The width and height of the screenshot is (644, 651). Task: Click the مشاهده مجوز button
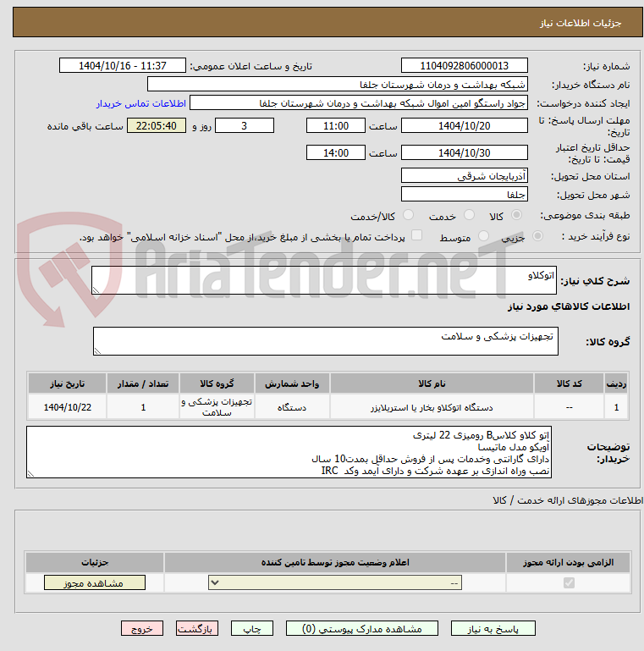95,582
